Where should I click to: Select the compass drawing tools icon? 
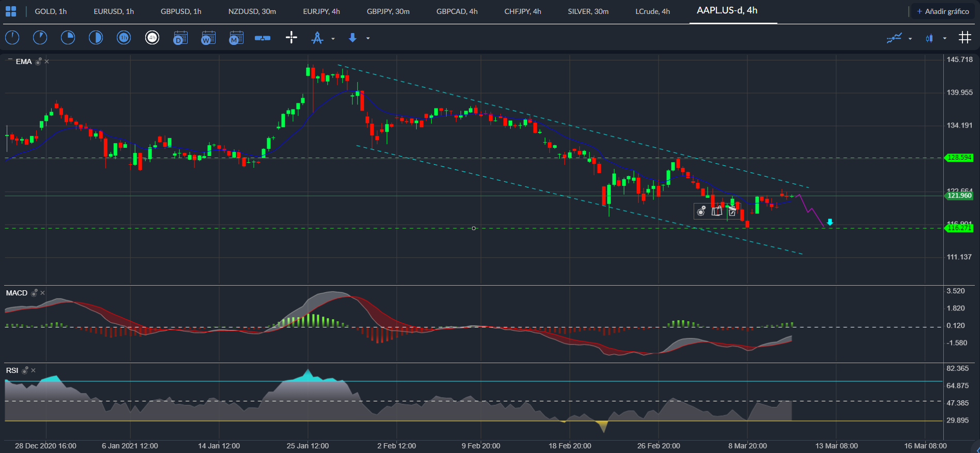[317, 38]
